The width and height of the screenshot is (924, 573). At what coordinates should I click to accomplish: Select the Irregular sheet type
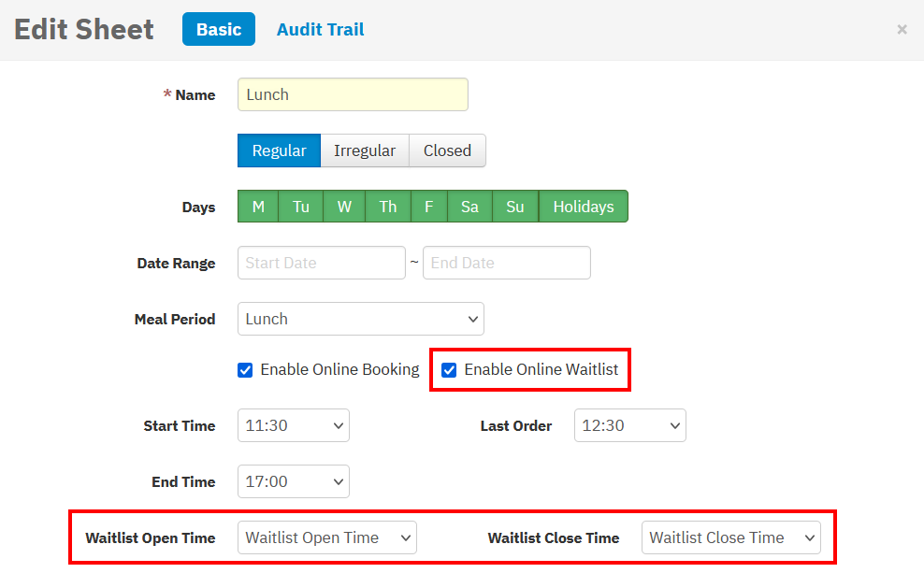tap(365, 150)
